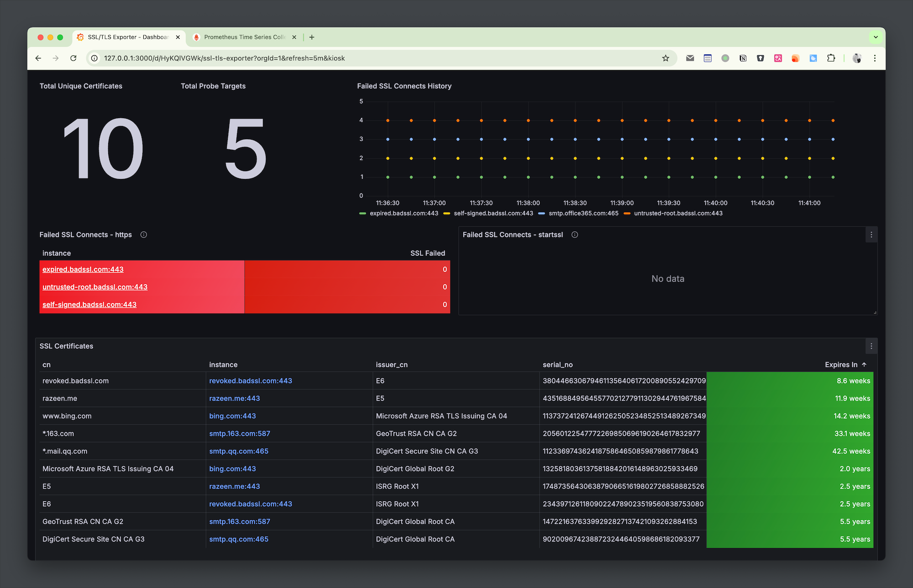The height and width of the screenshot is (588, 913).
Task: Click the 8.6 weeks expiry cell
Action: [x=790, y=381]
